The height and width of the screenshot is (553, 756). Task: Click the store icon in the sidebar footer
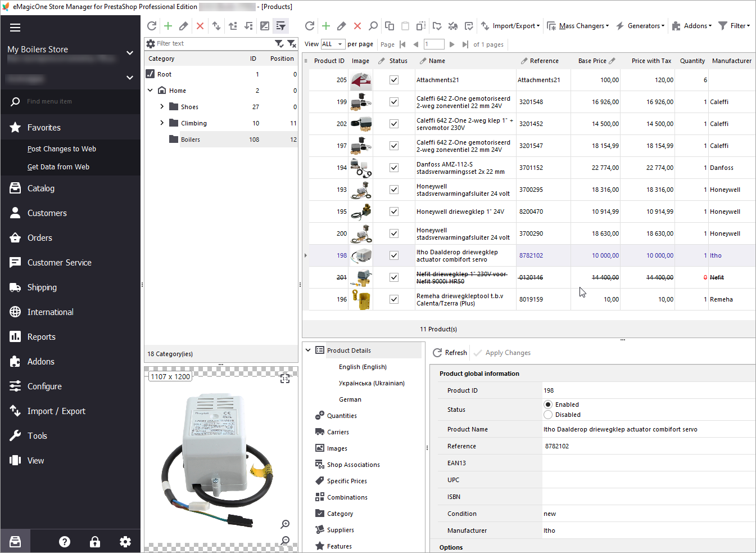(x=15, y=542)
